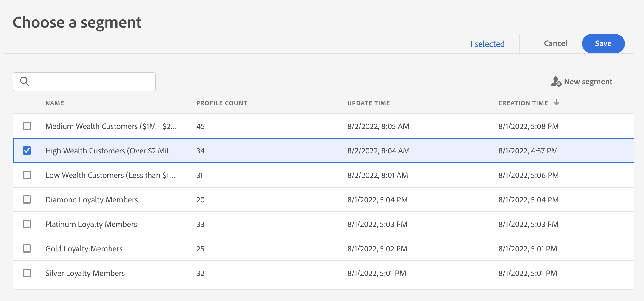Sort by Update Time column header
Viewport: 644px width, 301px height.
(x=369, y=103)
